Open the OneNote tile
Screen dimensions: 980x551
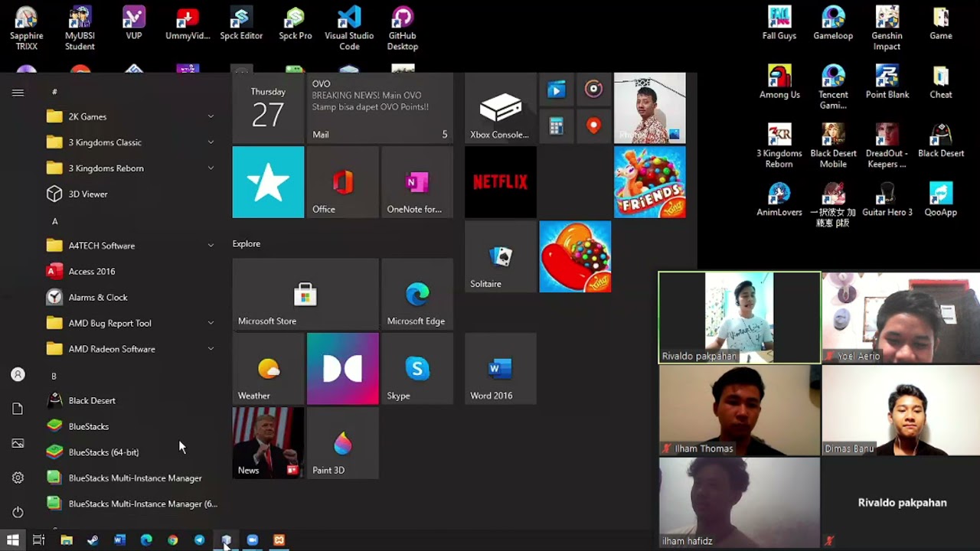(417, 182)
